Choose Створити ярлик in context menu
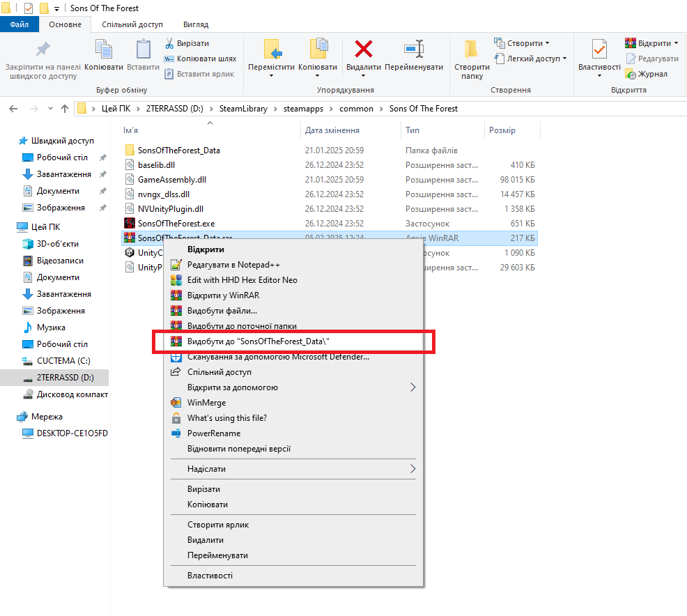 click(x=293, y=525)
